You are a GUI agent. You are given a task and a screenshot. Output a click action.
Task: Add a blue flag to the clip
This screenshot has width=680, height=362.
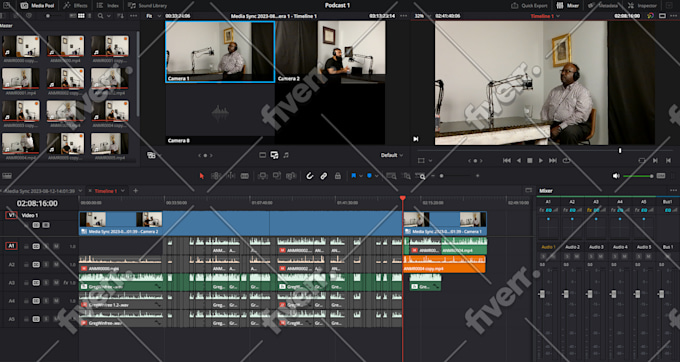click(x=353, y=176)
